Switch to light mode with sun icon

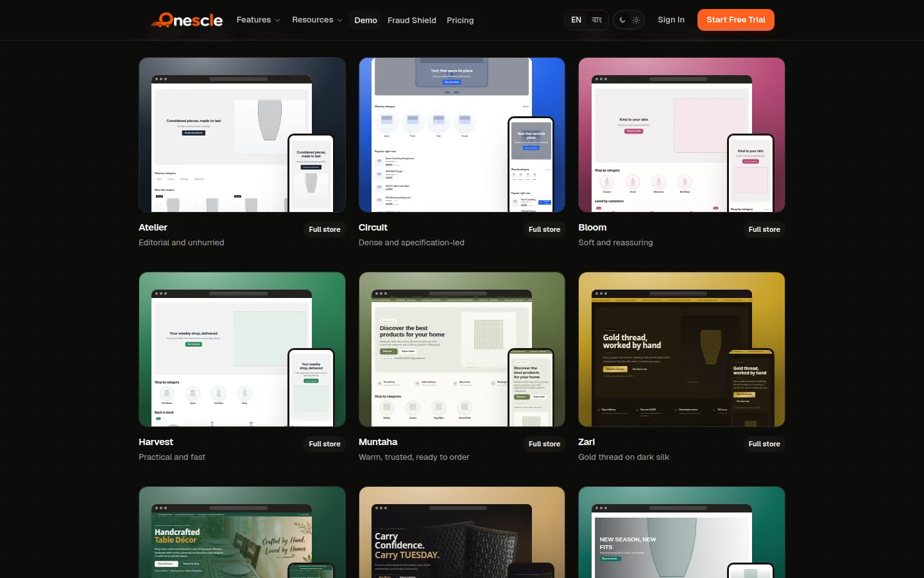click(x=636, y=20)
